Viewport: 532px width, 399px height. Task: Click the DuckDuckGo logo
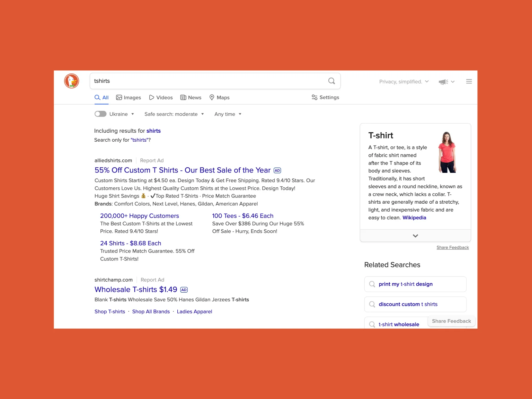(72, 81)
